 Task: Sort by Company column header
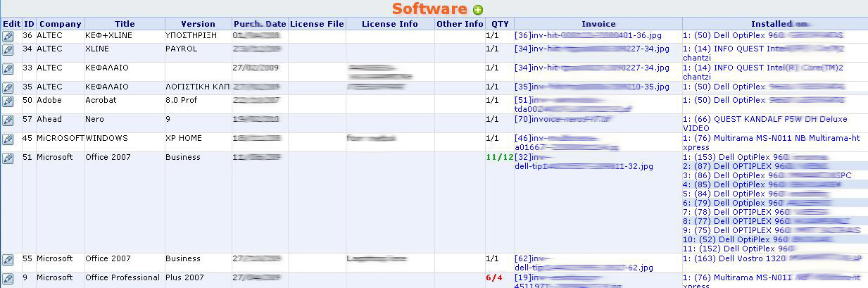pos(61,24)
